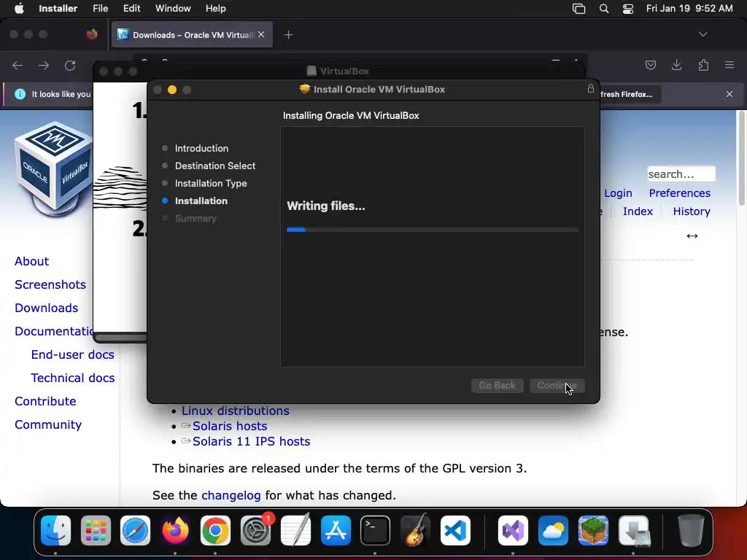
Task: Open the Community sidebar link
Action: pyautogui.click(x=48, y=424)
